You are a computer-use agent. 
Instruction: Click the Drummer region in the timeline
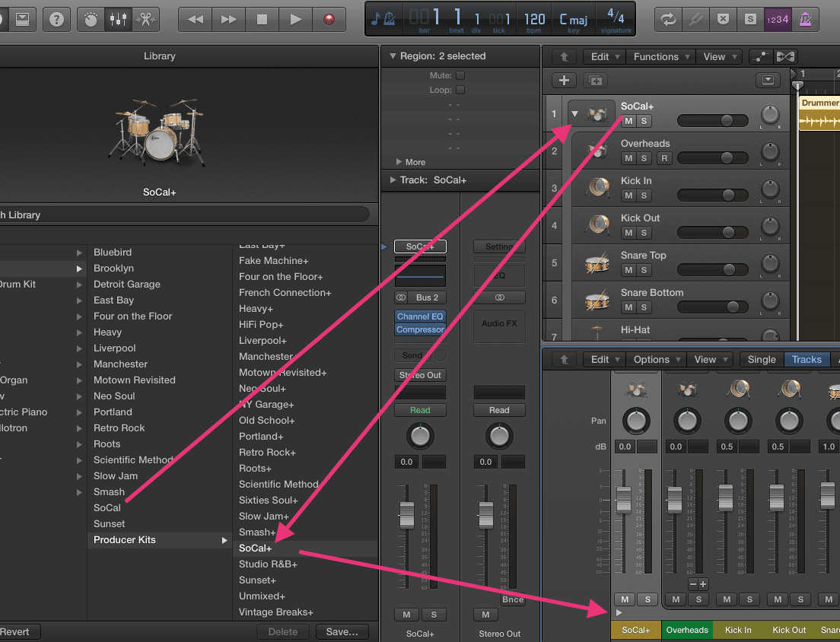[x=819, y=113]
